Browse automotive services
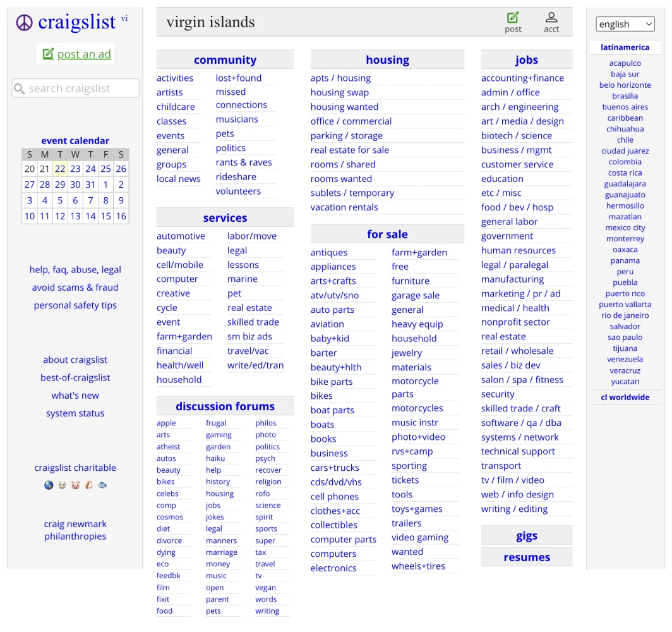Image resolution: width=672 pixels, height=632 pixels. coord(181,236)
